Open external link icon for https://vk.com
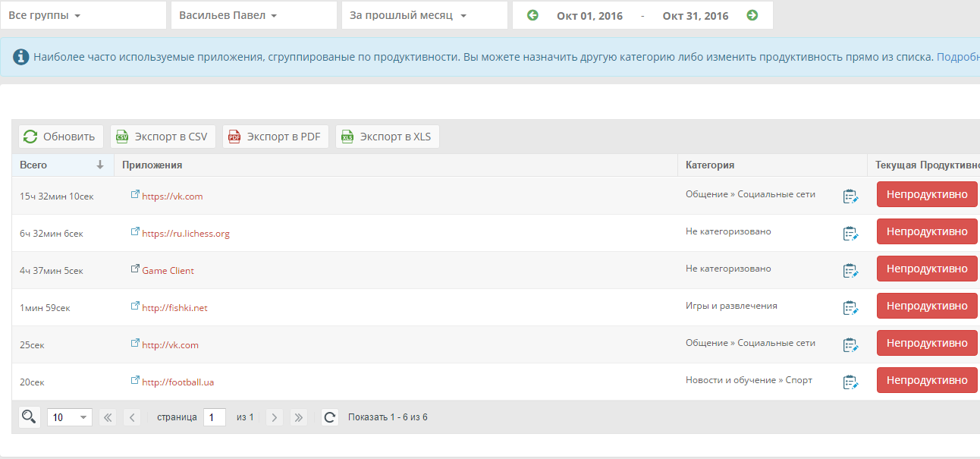 point(135,195)
